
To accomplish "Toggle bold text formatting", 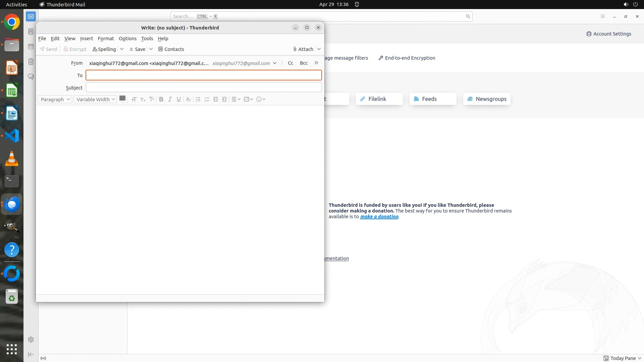I will [x=161, y=99].
